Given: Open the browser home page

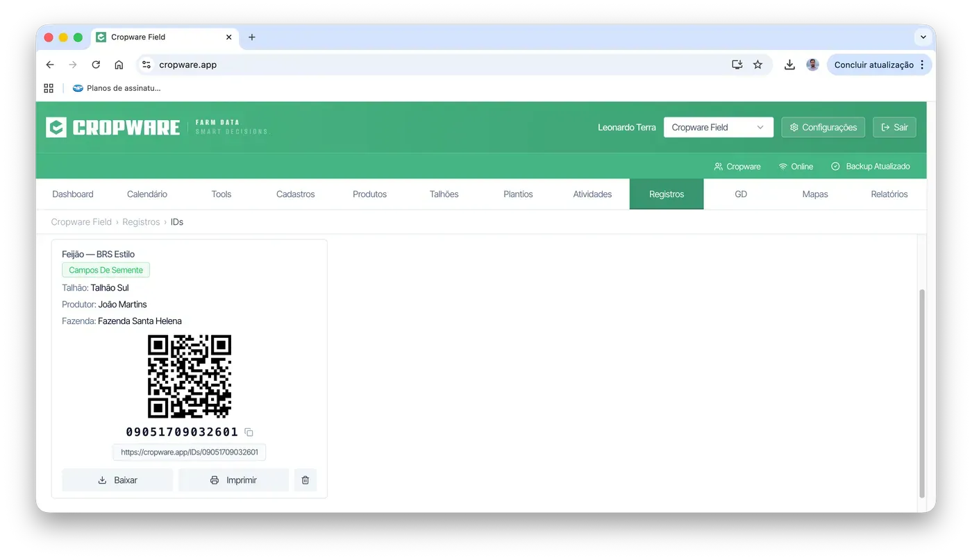Looking at the screenshot, I should pyautogui.click(x=119, y=65).
